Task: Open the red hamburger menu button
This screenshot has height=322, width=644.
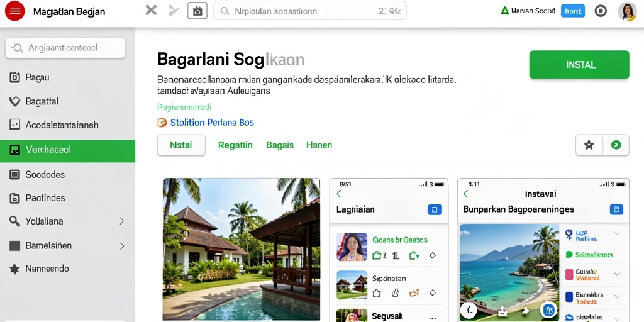Action: (x=15, y=11)
